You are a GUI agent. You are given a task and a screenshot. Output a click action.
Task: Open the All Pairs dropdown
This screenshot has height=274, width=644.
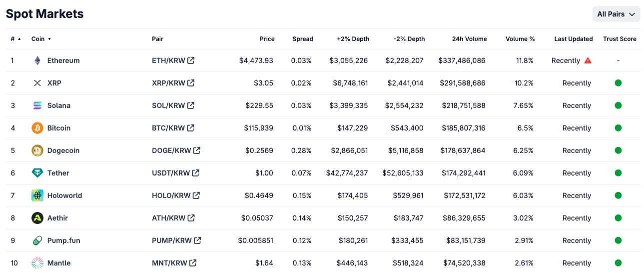pos(616,14)
